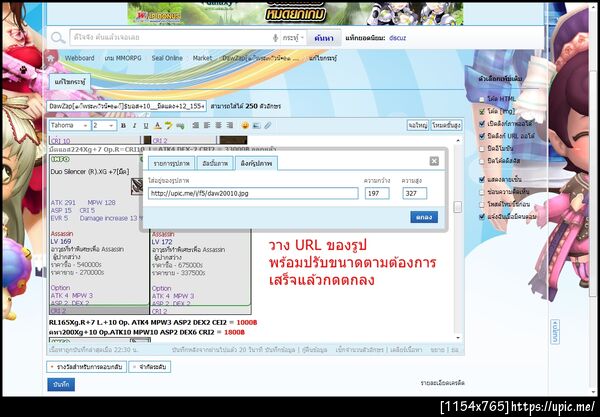The image size is (600, 417).
Task: Click the editor vertical scrollbar thumb
Action: tap(458, 207)
